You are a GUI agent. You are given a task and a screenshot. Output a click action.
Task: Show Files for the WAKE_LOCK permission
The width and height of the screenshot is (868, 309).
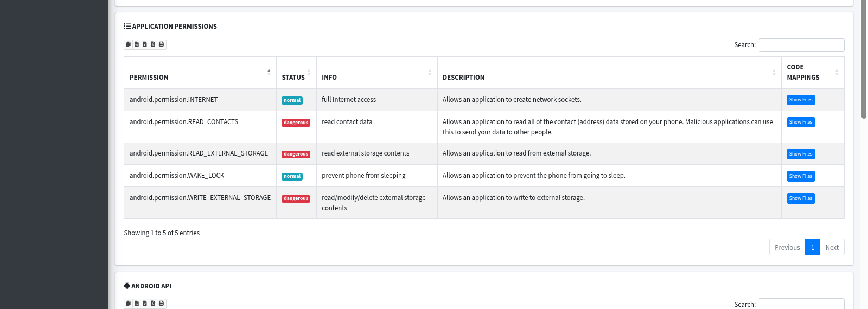coord(801,176)
